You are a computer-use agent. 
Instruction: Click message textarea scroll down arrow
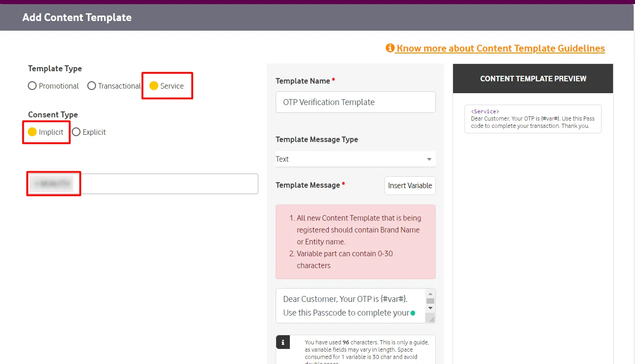click(x=430, y=308)
